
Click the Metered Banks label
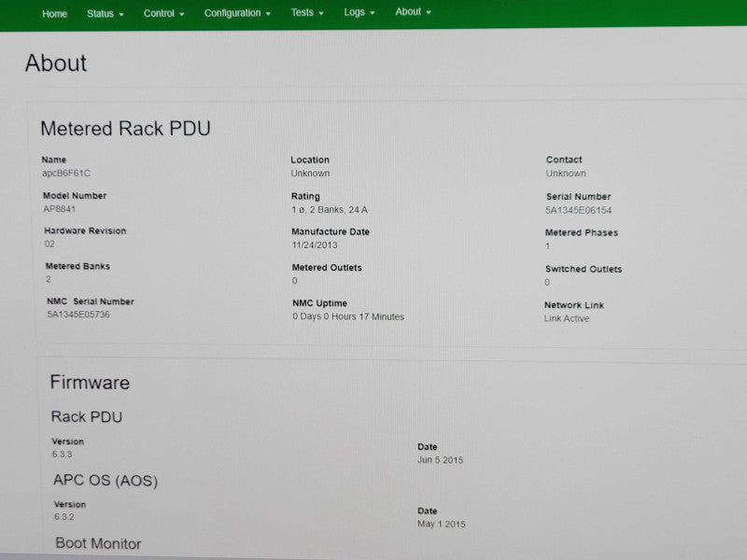[78, 266]
